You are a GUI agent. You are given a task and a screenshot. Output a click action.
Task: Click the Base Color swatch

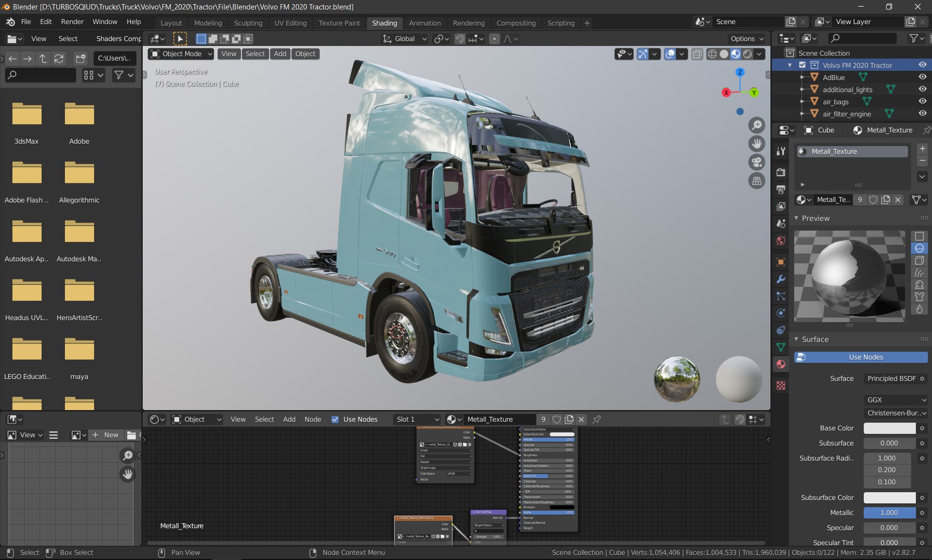[889, 428]
